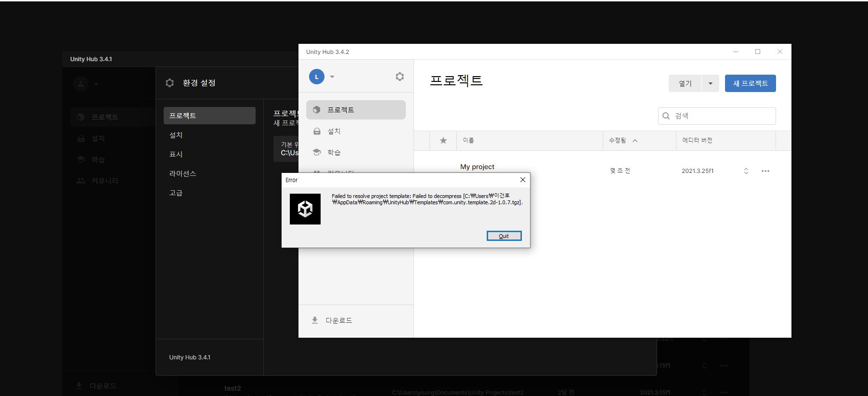Click the 열기 button
This screenshot has width=868, height=396.
[685, 83]
